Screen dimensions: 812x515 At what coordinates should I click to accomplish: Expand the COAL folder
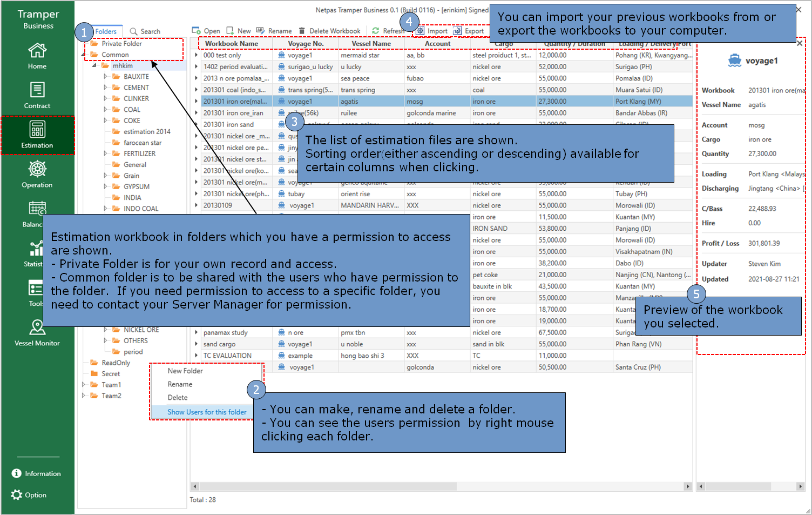click(105, 110)
